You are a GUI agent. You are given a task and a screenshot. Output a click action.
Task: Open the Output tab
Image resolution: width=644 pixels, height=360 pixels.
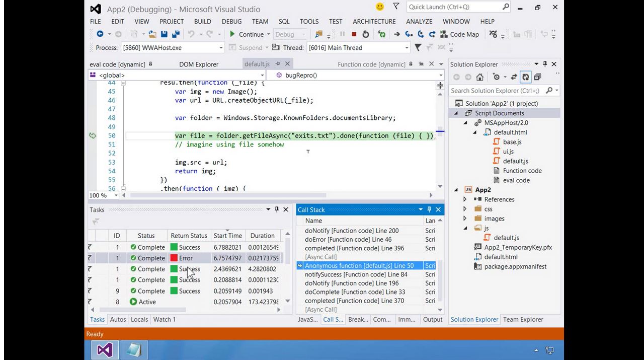(433, 319)
